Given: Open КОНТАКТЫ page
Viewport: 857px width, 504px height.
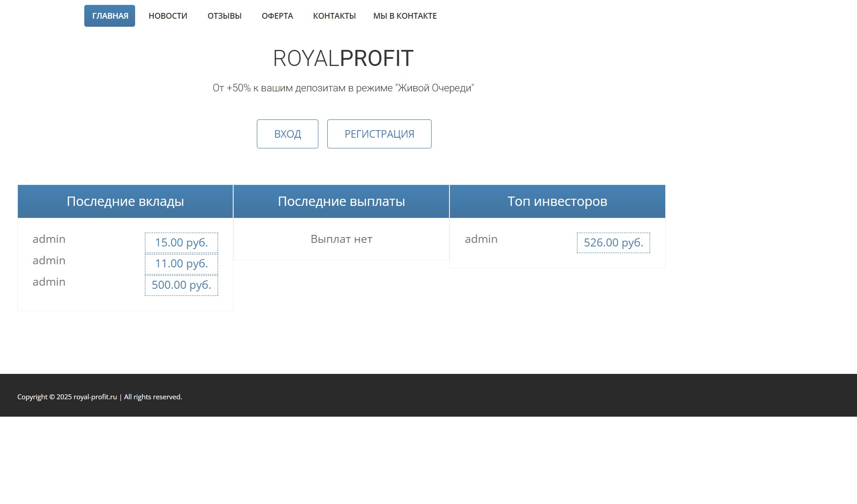Looking at the screenshot, I should coord(334,16).
